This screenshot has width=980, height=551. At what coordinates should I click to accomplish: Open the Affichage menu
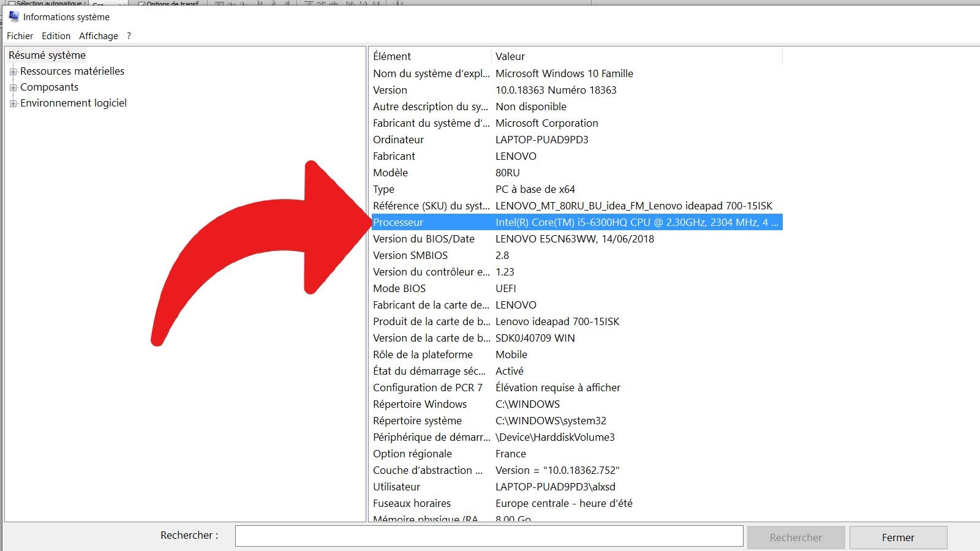click(x=99, y=36)
